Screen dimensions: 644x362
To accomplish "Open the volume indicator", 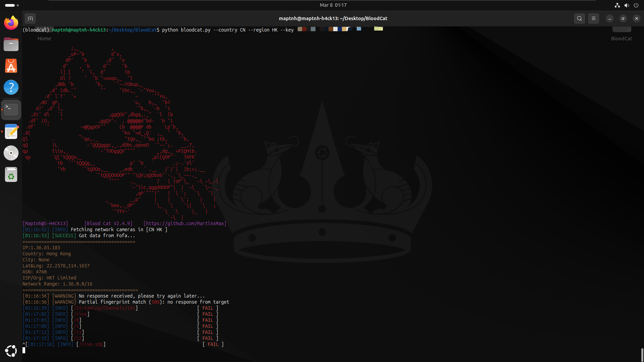I will point(626,5).
